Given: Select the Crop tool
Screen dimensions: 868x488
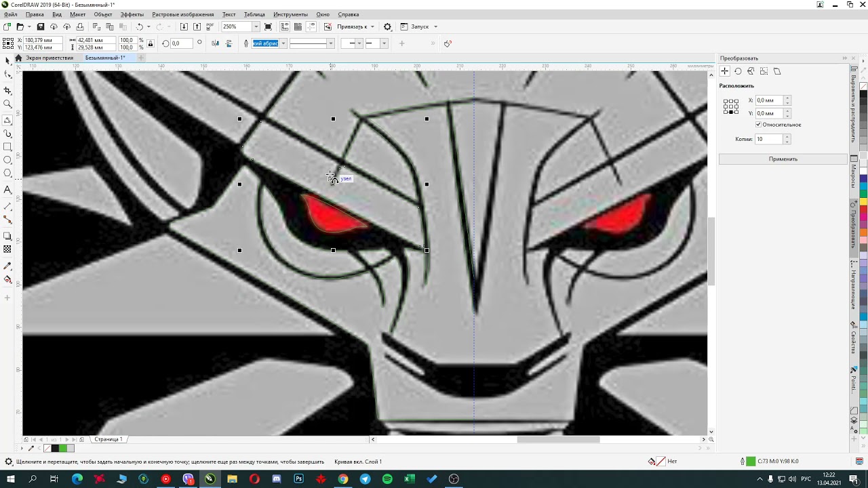Looking at the screenshot, I should tap(7, 89).
